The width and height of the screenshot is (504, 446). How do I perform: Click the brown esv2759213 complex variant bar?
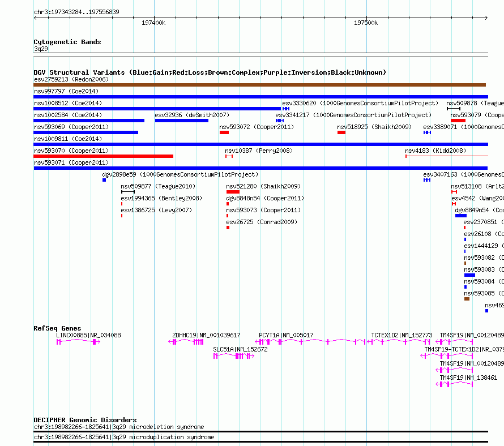[260, 85]
